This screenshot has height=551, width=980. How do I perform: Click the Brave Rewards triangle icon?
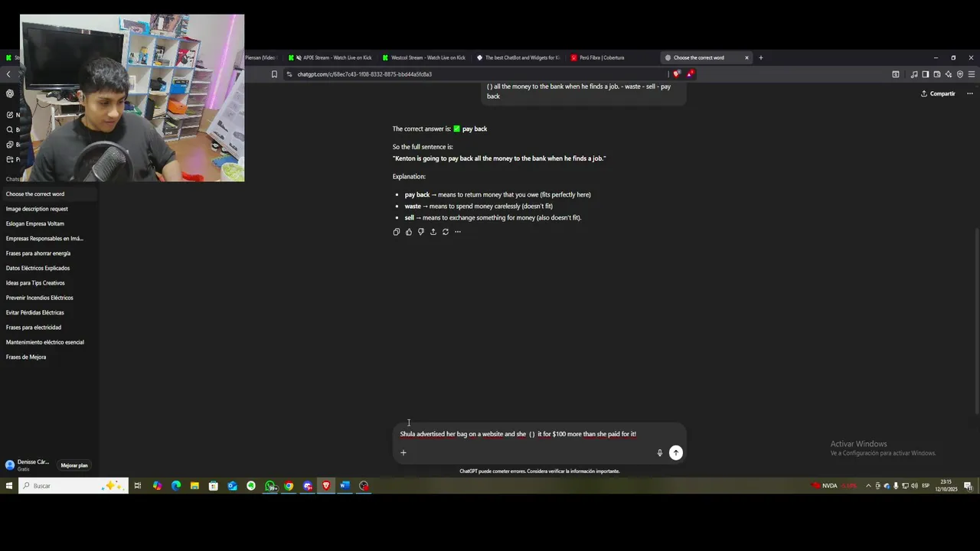[x=690, y=74]
